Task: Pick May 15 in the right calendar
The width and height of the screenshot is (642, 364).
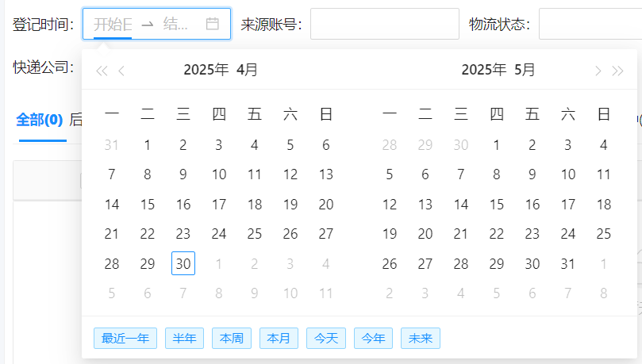Action: tap(497, 205)
